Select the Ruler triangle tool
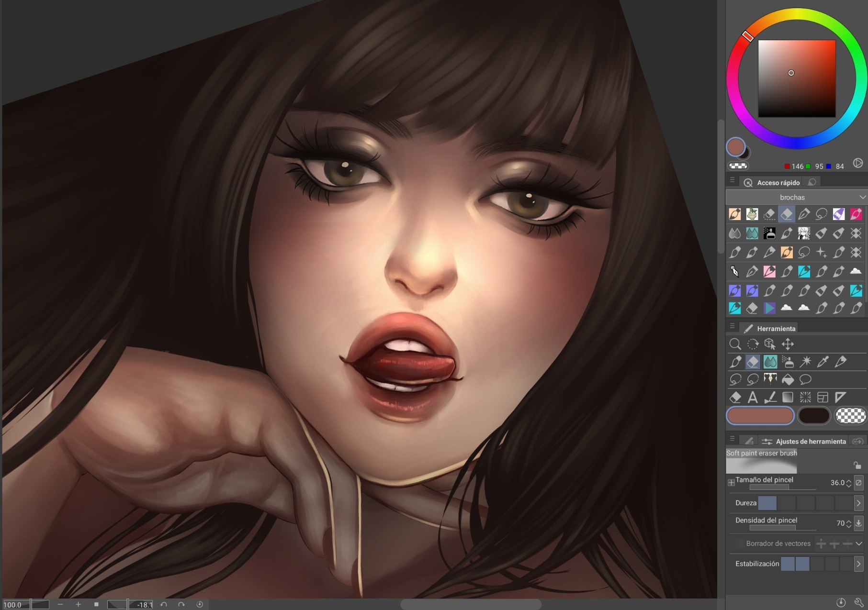 click(840, 397)
